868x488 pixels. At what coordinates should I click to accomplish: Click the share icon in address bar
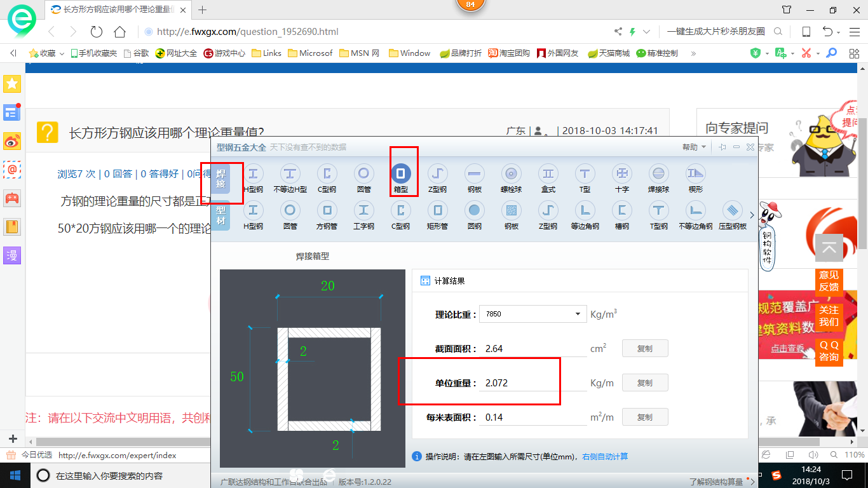coord(618,32)
